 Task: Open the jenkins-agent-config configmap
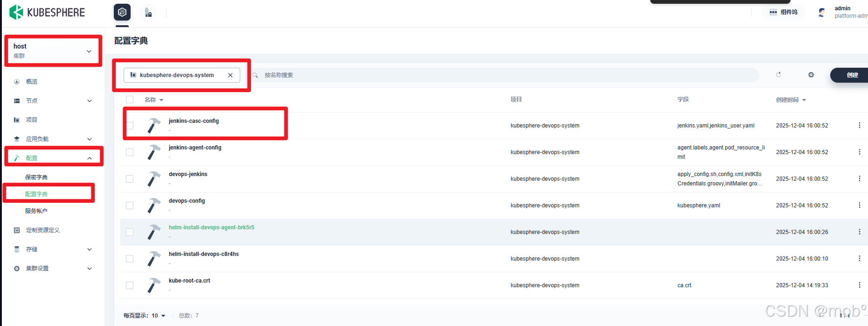[x=195, y=148]
